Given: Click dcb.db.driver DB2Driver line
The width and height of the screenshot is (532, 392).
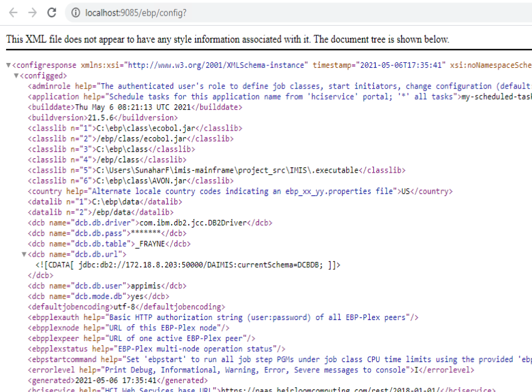Looking at the screenshot, I should click(x=150, y=223).
